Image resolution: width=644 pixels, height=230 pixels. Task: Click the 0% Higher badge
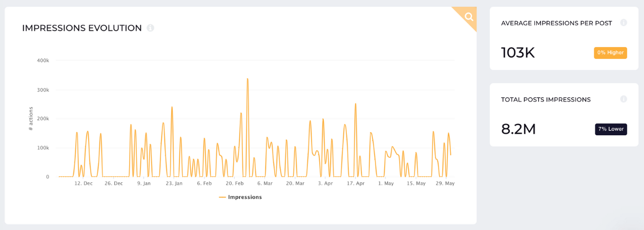click(610, 53)
